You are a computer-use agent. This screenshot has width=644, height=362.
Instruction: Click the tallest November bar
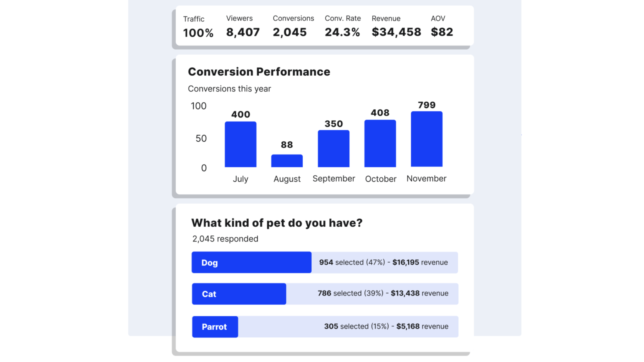427,139
